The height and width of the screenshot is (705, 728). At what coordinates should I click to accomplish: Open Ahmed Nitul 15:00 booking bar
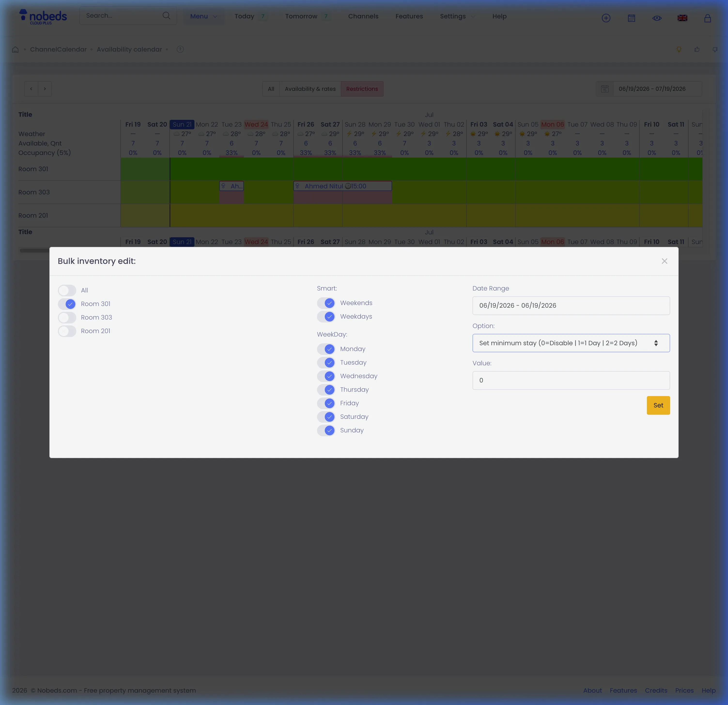pos(342,186)
